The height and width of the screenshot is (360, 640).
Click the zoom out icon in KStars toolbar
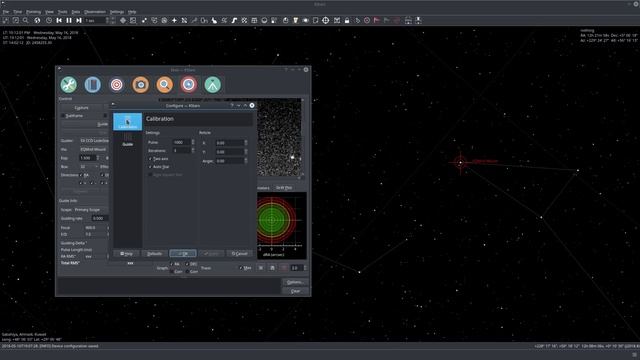[16, 20]
